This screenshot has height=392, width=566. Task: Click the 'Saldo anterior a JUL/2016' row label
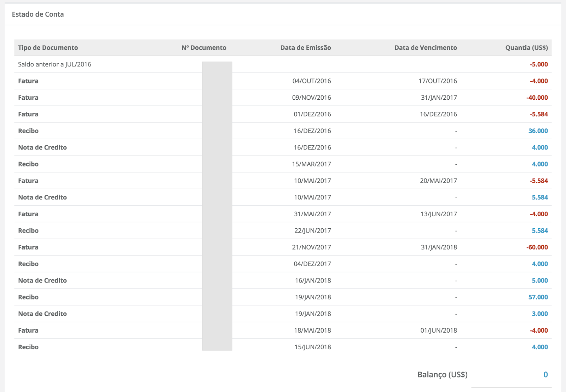[x=54, y=64]
